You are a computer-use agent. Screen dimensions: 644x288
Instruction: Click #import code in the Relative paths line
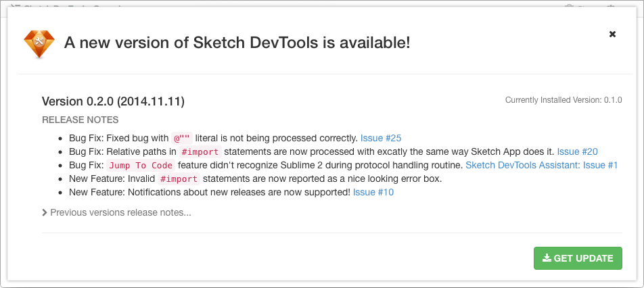click(x=200, y=151)
